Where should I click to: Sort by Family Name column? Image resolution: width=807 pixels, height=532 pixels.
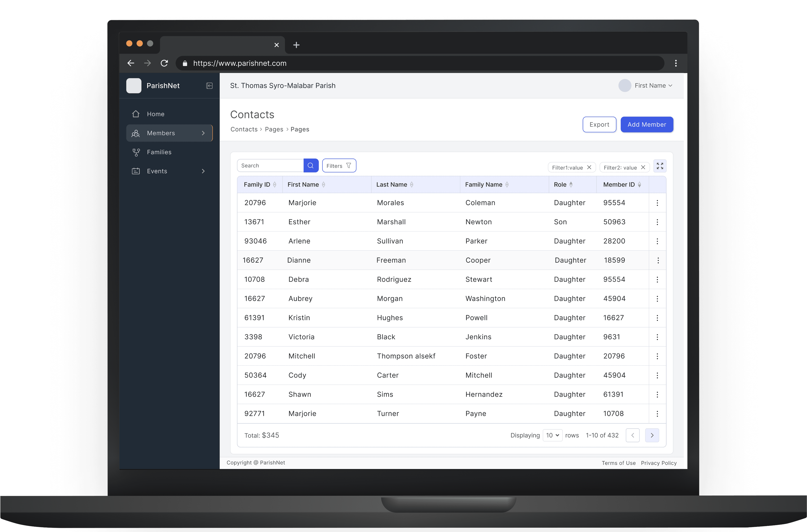pyautogui.click(x=507, y=185)
